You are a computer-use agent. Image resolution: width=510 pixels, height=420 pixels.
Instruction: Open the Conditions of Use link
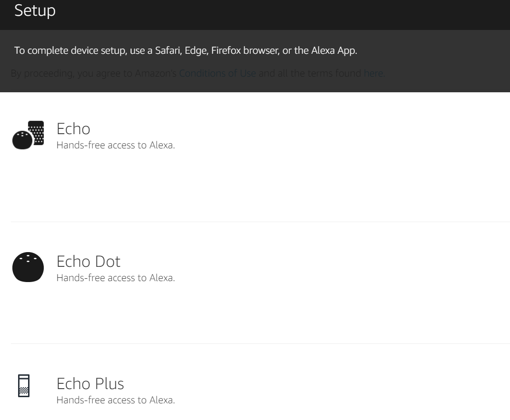(217, 74)
